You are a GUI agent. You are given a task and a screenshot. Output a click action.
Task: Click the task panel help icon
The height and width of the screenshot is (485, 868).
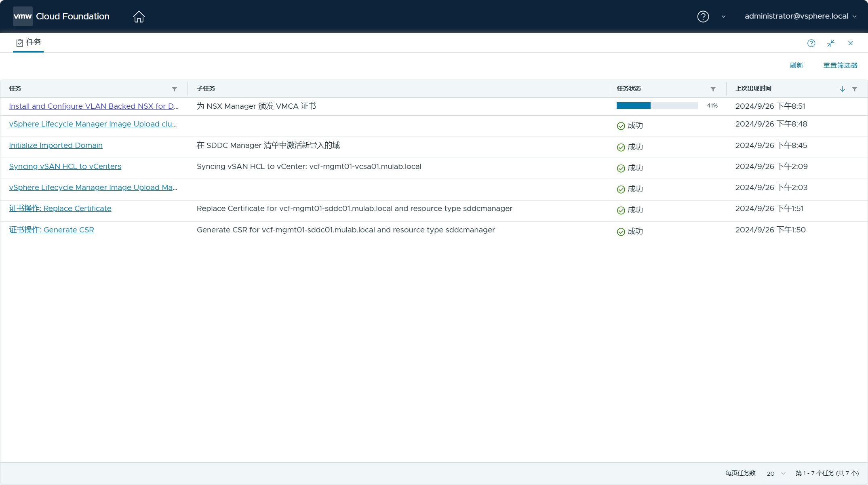click(x=811, y=43)
